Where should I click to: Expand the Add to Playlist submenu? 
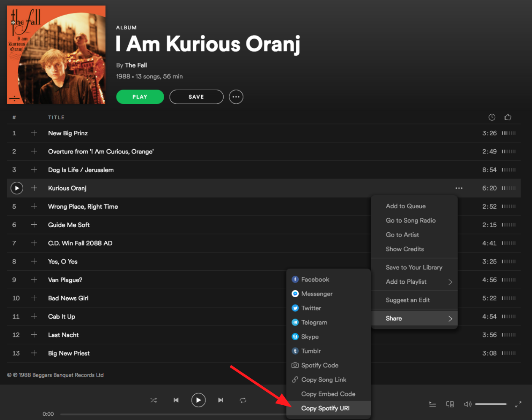pos(414,282)
